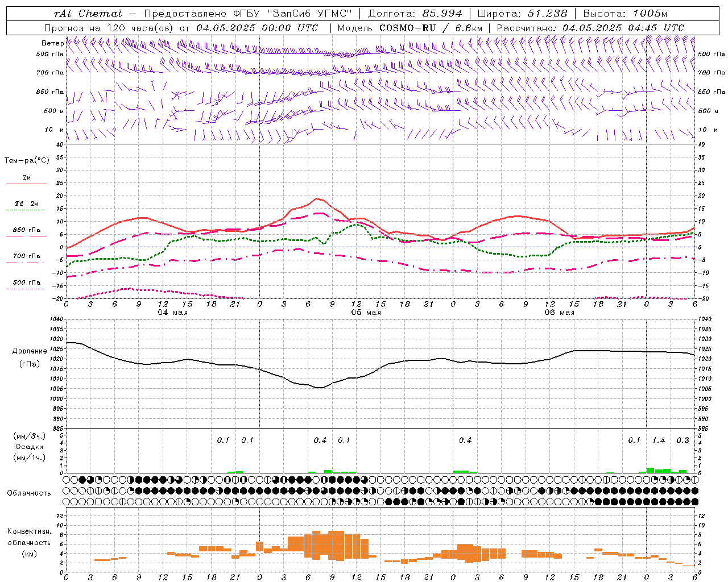Click the Облачность cloud cover label

pos(29,493)
